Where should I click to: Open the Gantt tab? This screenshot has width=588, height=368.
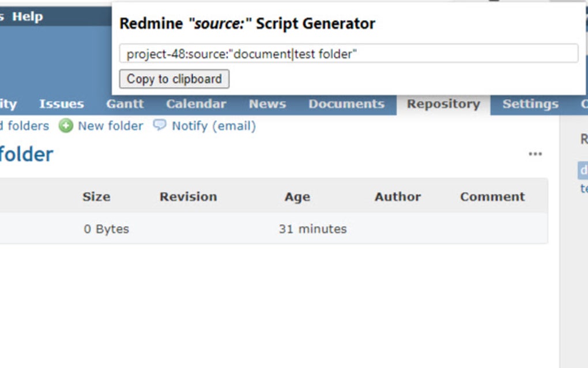pyautogui.click(x=125, y=104)
